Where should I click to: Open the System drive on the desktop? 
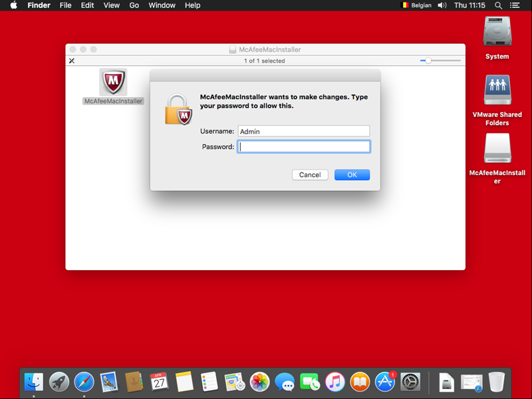497,32
